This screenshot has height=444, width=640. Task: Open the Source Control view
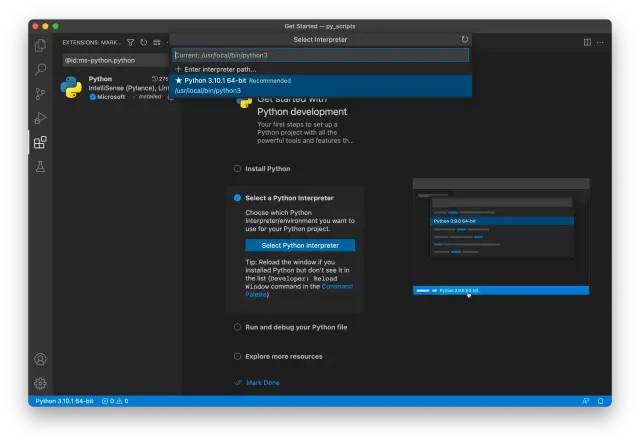tap(40, 94)
